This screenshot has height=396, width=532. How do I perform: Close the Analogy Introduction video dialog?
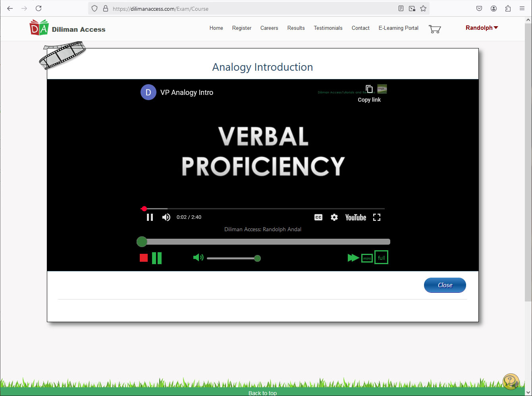[445, 285]
